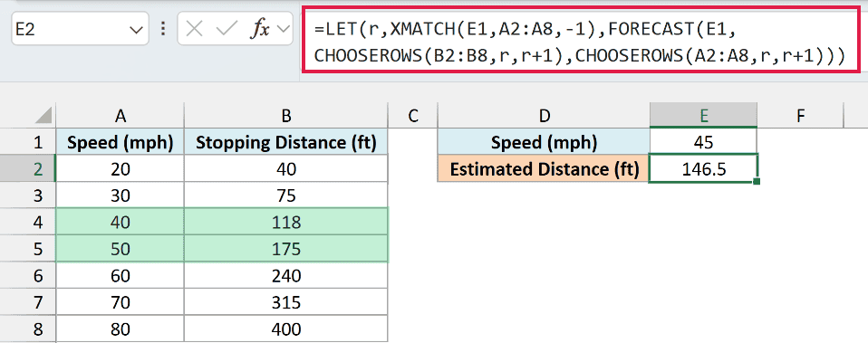Click cell B3 with value 75
Image resolution: width=868 pixels, height=343 pixels.
pos(286,195)
